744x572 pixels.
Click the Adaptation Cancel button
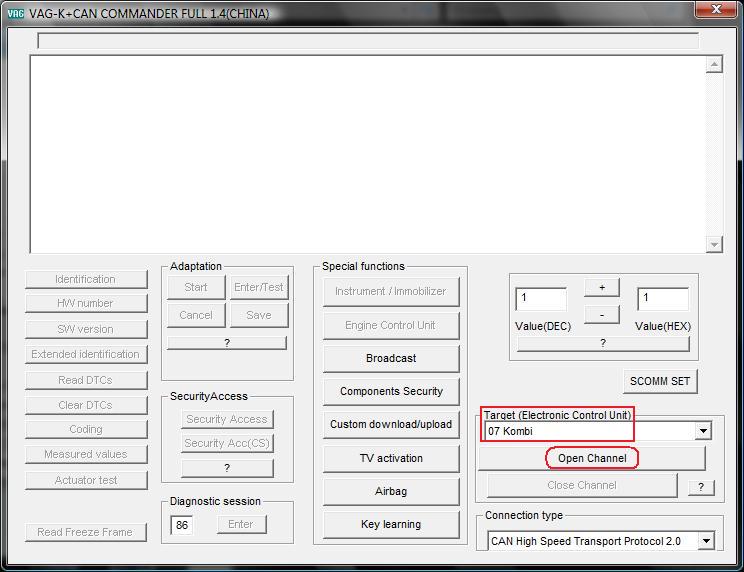196,315
